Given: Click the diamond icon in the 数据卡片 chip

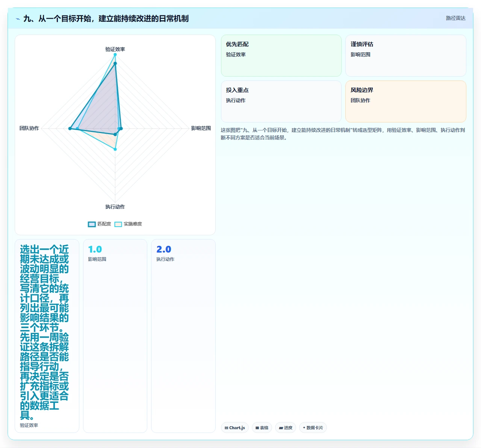Looking at the screenshot, I should pos(304,428).
